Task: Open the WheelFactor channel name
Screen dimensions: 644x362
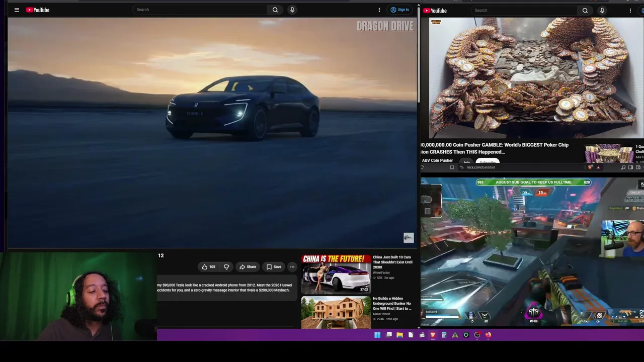Action: click(x=381, y=273)
